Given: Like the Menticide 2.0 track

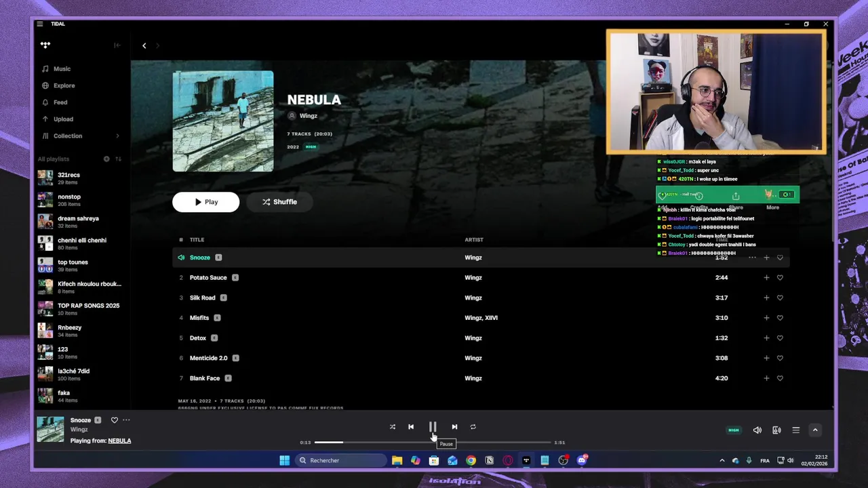Looking at the screenshot, I should (780, 358).
